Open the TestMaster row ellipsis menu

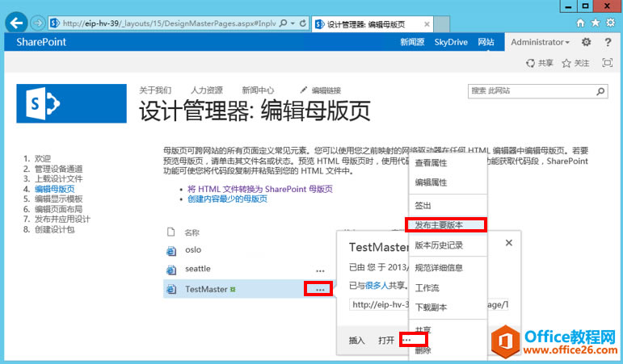click(x=320, y=290)
